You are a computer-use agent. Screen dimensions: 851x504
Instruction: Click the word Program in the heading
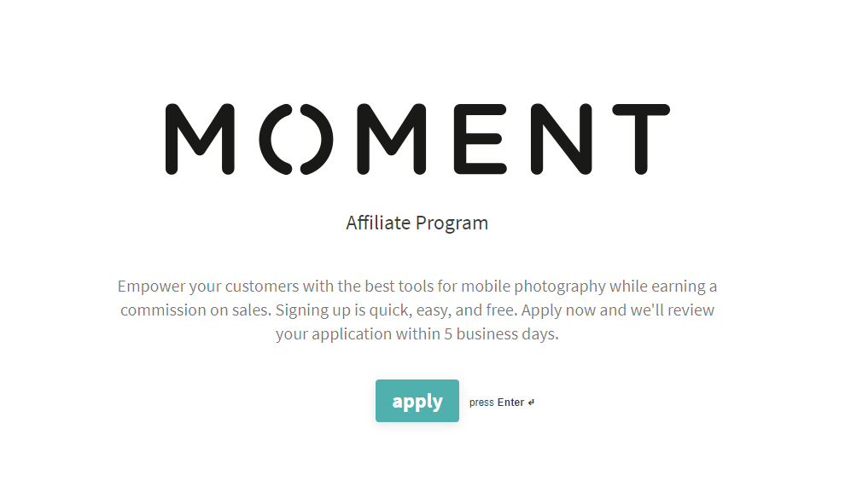(452, 223)
